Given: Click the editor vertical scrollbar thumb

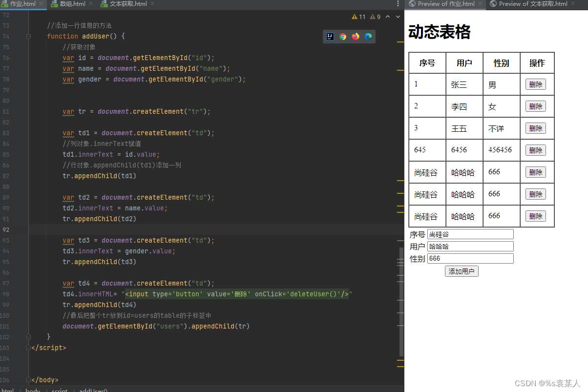Looking at the screenshot, I should [x=401, y=302].
